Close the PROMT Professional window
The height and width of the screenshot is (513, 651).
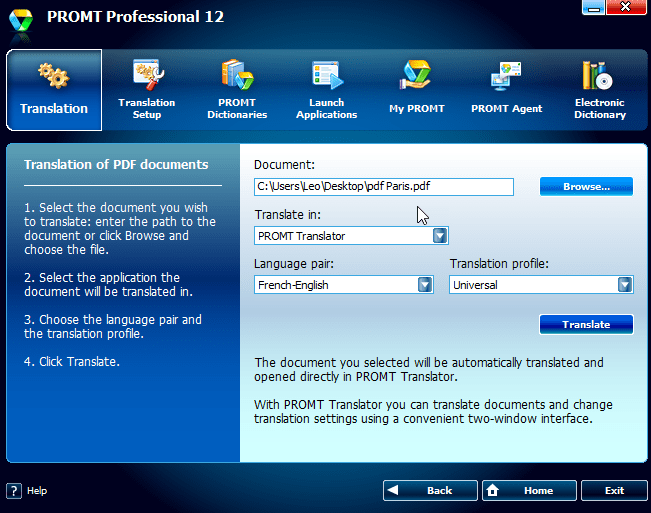pyautogui.click(x=626, y=7)
